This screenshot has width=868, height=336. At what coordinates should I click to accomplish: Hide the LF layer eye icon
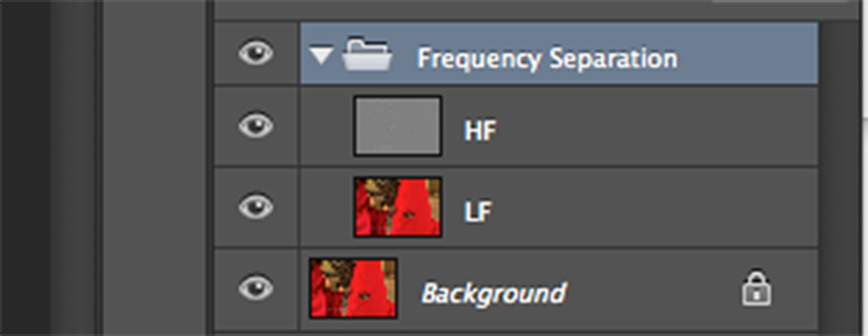256,206
